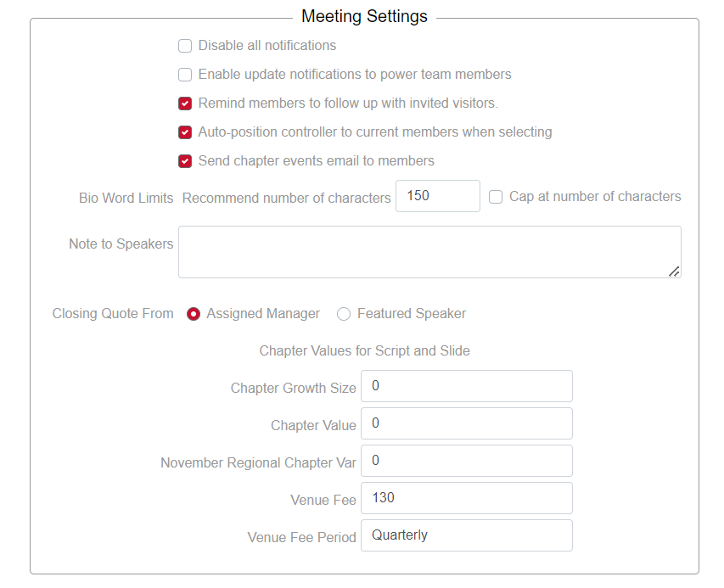
Task: Click November Regional Chapter Var input
Action: 466,461
